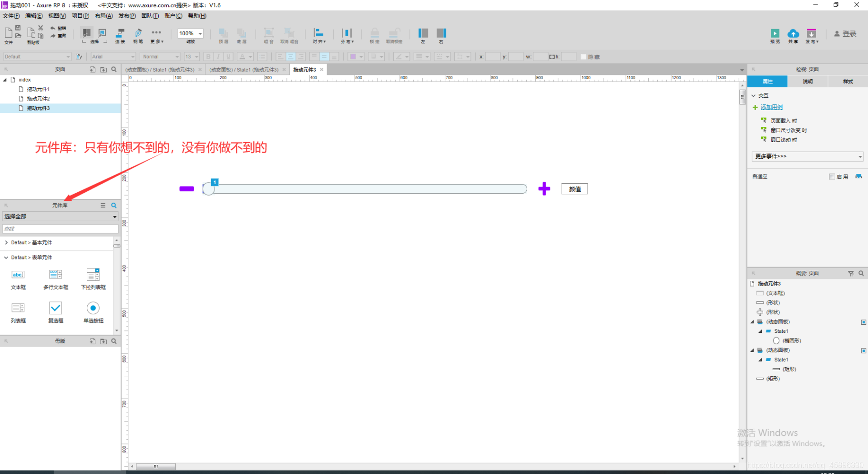The image size is (868, 474).
Task: Choose the Connect (连接) tool
Action: point(120,36)
